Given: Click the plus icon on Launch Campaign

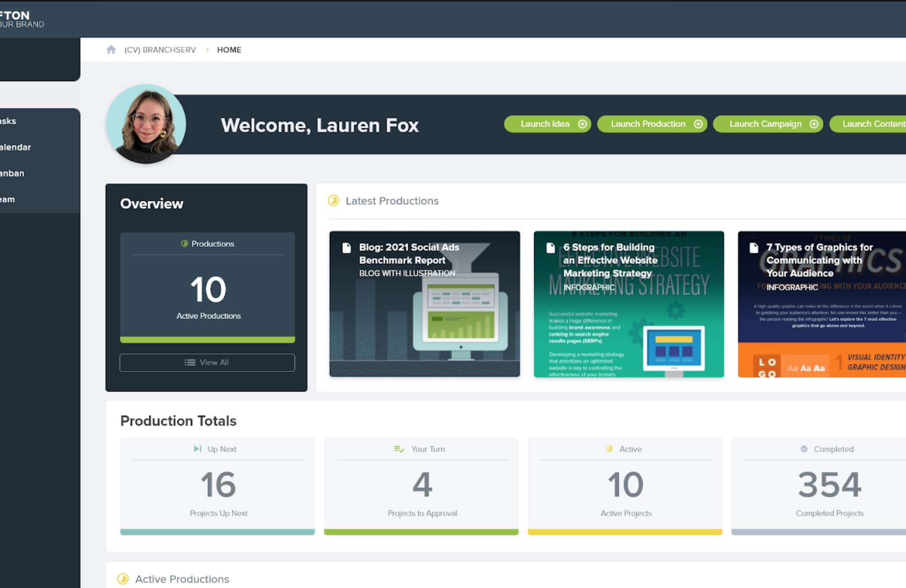Looking at the screenshot, I should click(814, 124).
